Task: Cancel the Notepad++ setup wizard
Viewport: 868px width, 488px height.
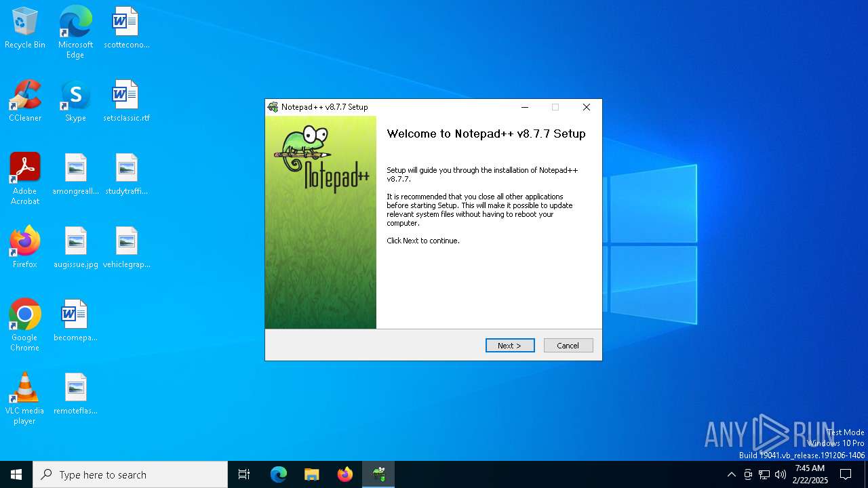Action: tap(568, 346)
